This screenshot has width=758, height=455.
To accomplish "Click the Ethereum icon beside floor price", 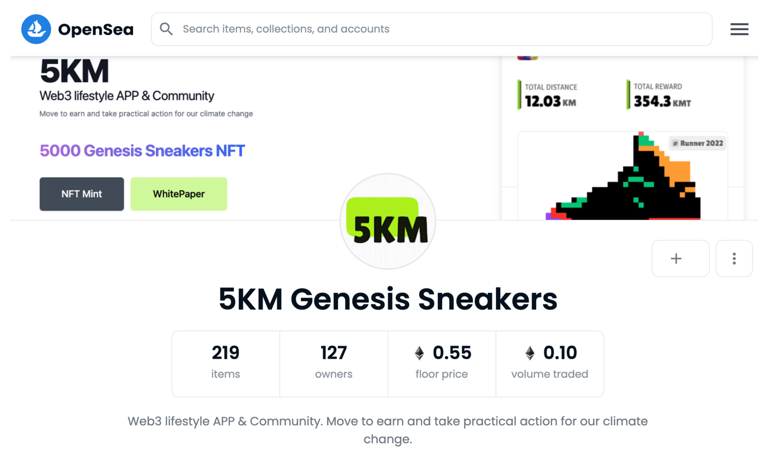I will (x=419, y=353).
